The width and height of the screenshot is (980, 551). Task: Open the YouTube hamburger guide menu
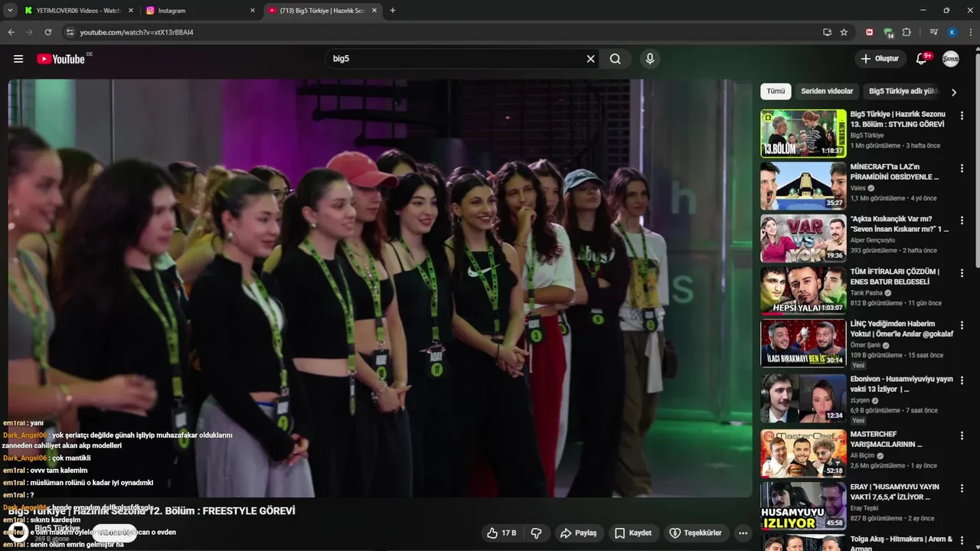[x=18, y=59]
